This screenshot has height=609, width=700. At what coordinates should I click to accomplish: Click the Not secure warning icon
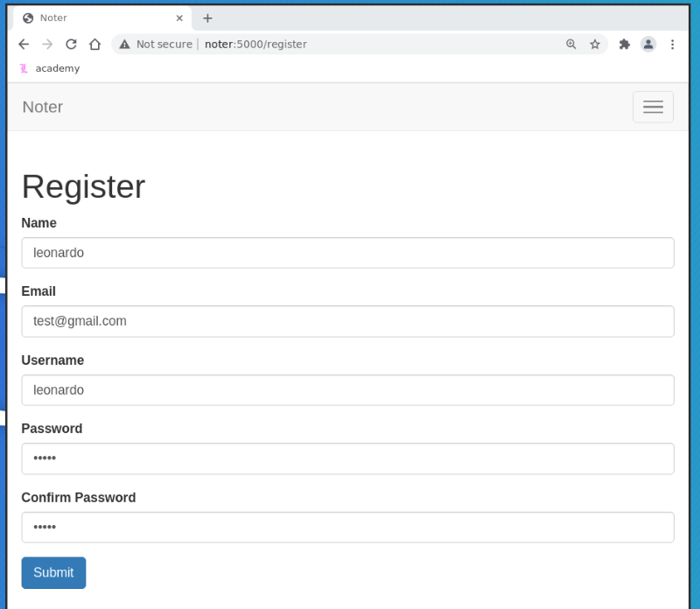(124, 45)
